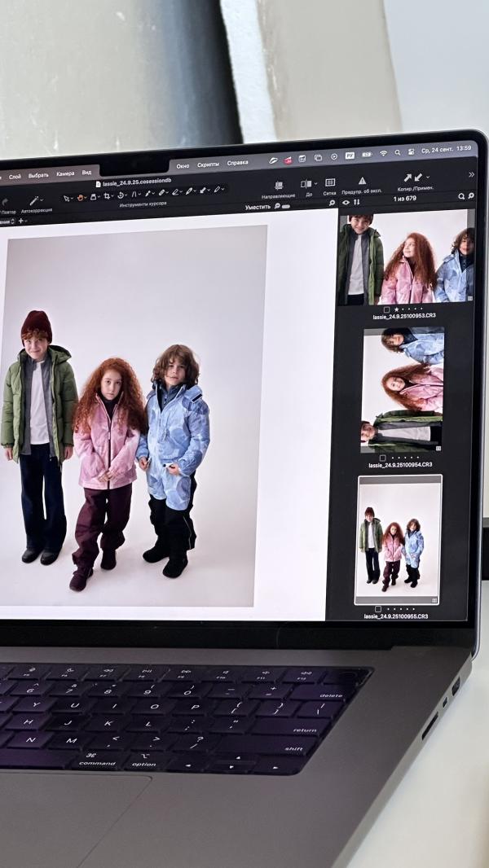Screen dimensions: 489x868
Task: Open the Камера menu
Action: point(65,173)
